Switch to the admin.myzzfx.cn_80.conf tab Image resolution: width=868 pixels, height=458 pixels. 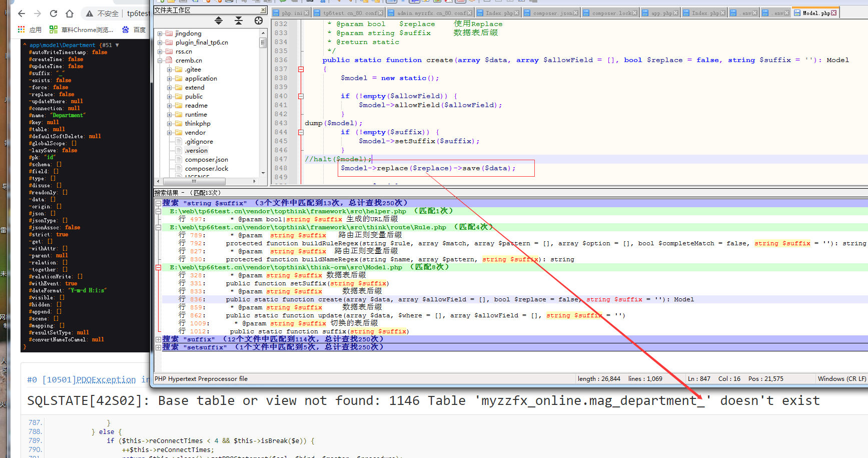click(430, 13)
